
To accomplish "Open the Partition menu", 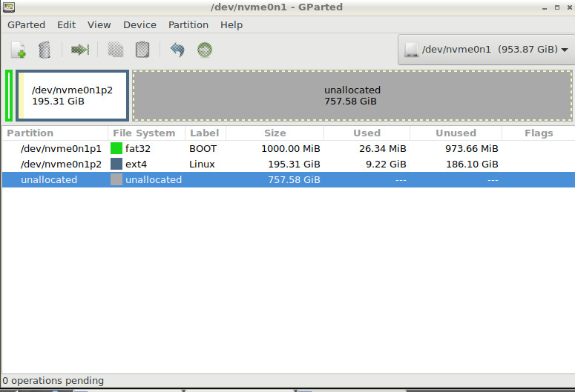I will [188, 24].
